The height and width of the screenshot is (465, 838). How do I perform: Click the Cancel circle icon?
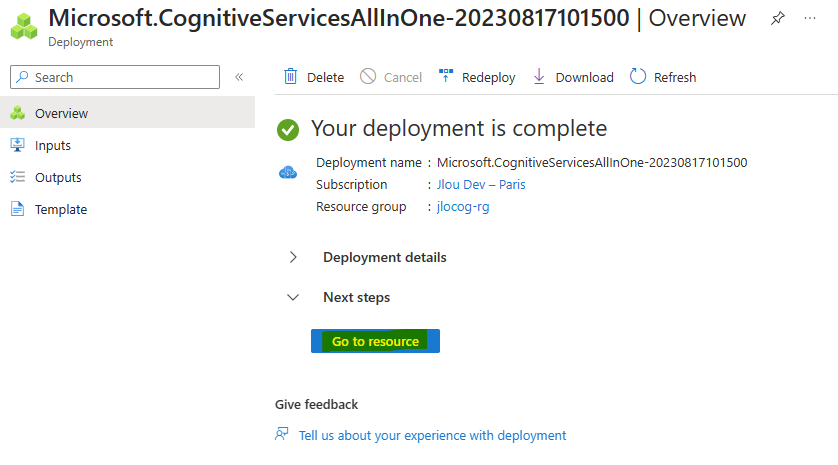click(368, 76)
